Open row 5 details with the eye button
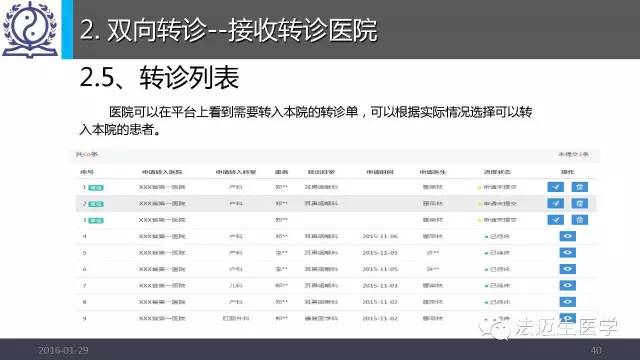640x360 pixels. pos(567,252)
